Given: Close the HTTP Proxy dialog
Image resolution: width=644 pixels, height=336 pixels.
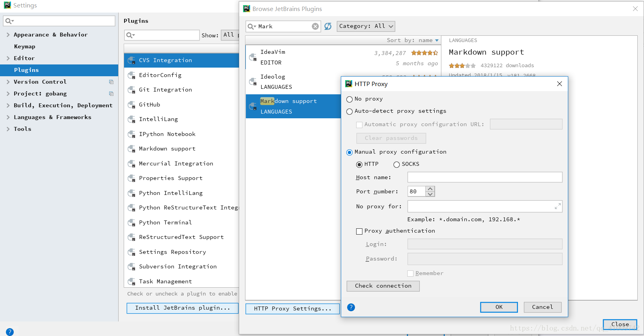Looking at the screenshot, I should point(560,84).
